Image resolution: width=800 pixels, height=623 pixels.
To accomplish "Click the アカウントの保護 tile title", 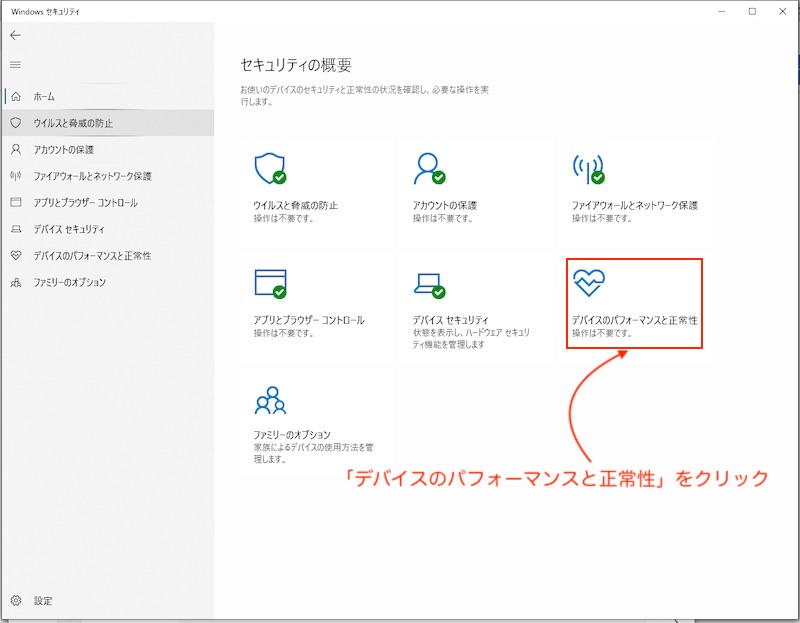I will coord(444,205).
